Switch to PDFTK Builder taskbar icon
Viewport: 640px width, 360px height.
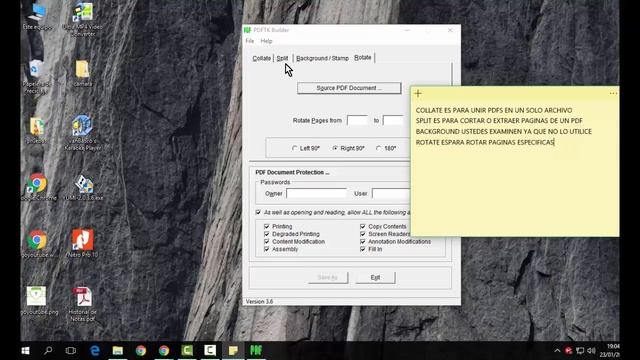click(x=256, y=351)
